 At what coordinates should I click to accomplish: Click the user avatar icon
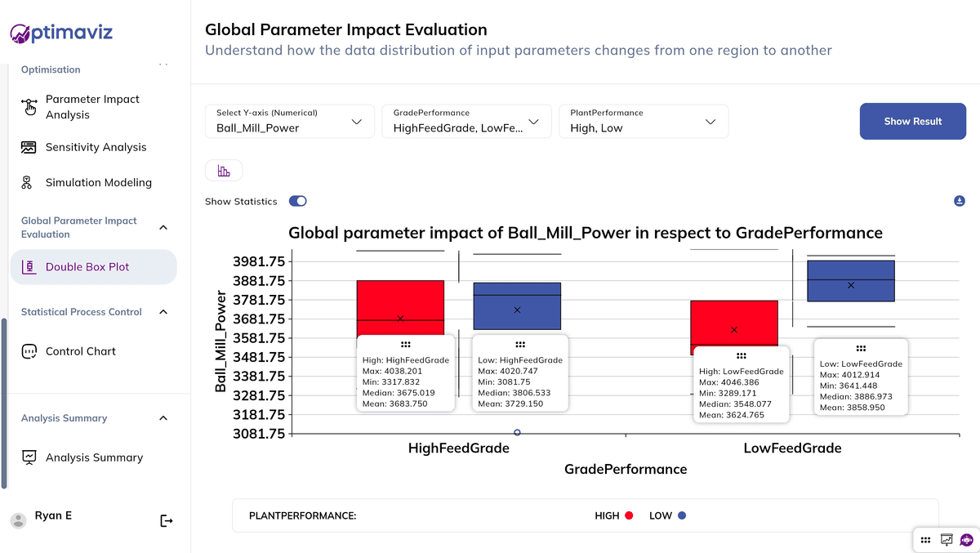point(17,520)
